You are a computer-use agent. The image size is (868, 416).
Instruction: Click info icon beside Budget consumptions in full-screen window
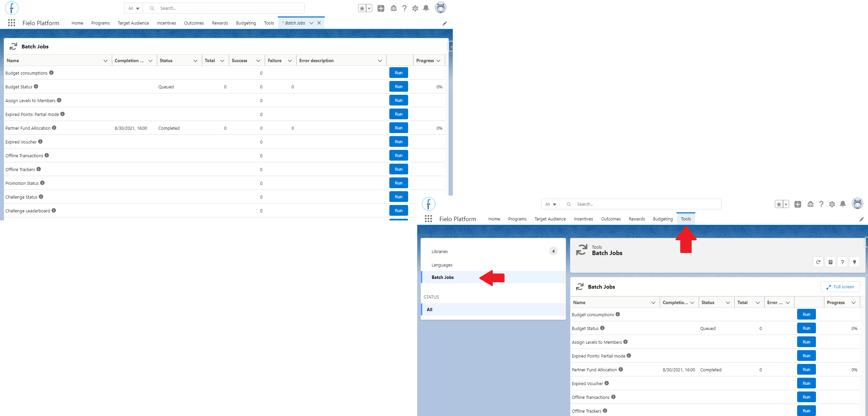[51, 73]
